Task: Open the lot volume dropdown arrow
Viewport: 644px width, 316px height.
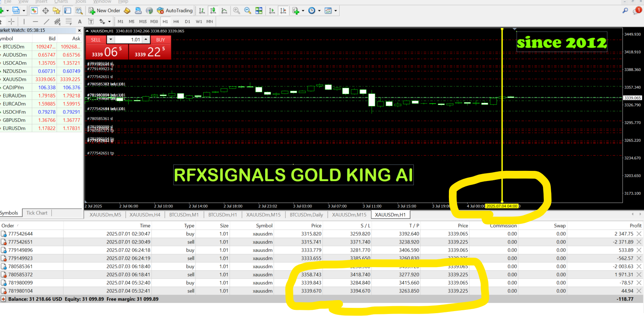Action: 111,40
